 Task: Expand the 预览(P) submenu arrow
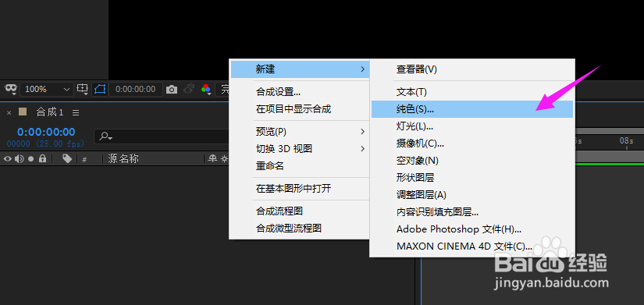tap(362, 132)
